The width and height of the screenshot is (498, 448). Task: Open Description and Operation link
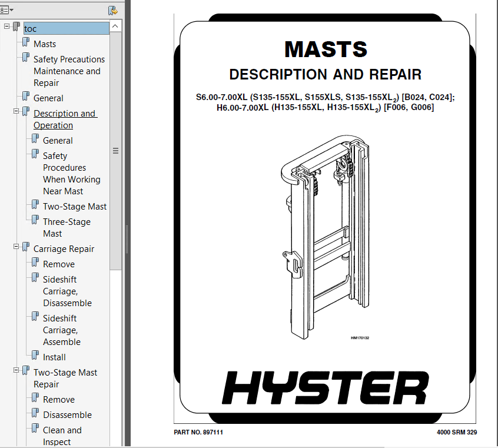click(x=65, y=119)
